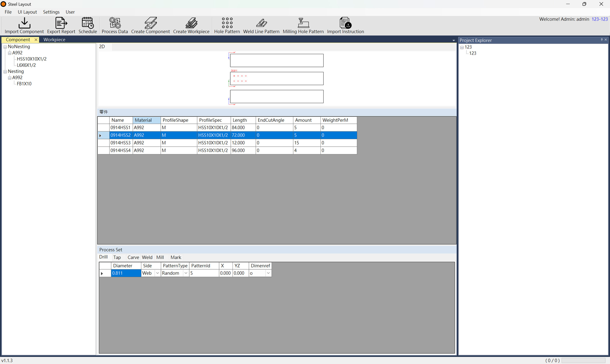Switch to the Mark process tab
610x364 pixels.
[x=176, y=257]
